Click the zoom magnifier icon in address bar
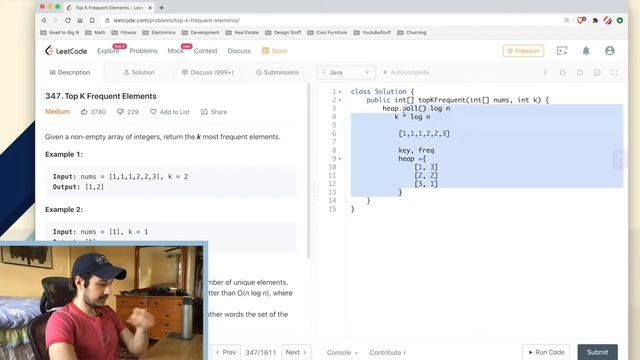The width and height of the screenshot is (640, 360). (567, 20)
